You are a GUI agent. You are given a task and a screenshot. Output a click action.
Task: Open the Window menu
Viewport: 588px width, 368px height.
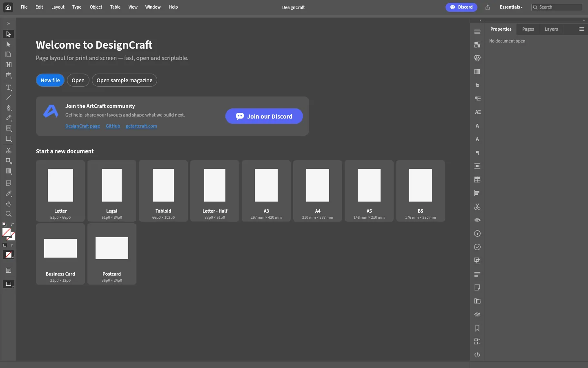tap(153, 7)
